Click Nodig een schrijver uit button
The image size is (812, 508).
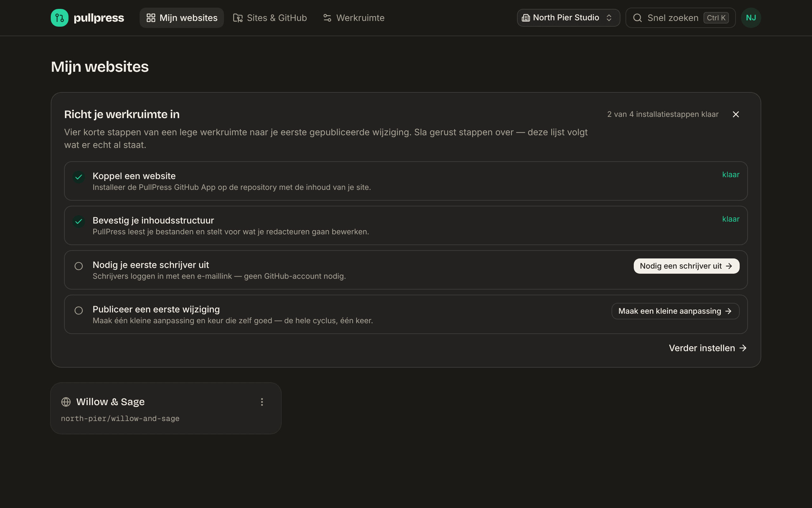tap(686, 266)
